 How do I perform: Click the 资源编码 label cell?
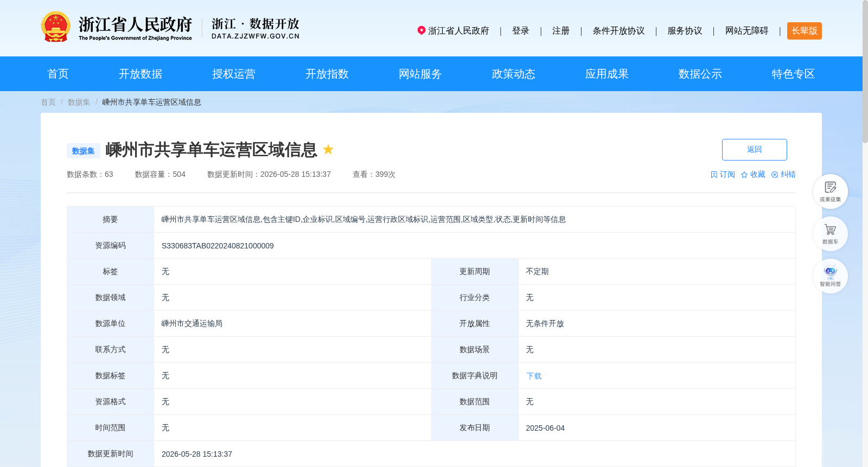[x=110, y=246]
